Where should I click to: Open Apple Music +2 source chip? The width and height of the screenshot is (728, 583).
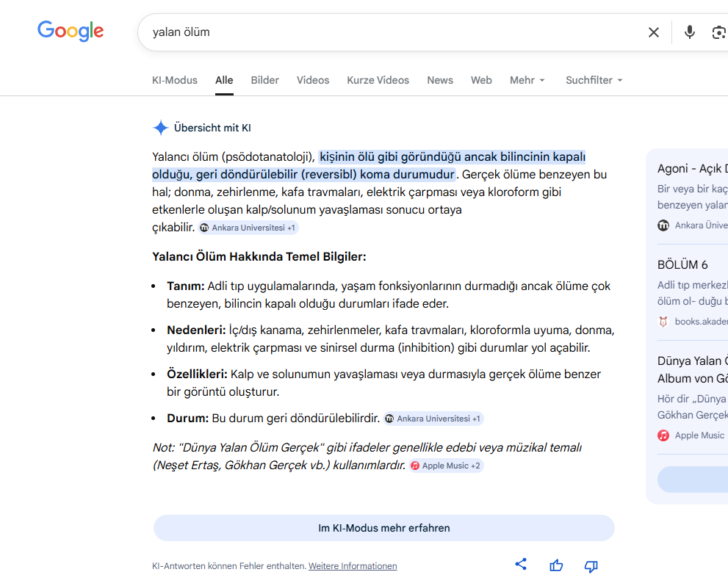tap(446, 466)
